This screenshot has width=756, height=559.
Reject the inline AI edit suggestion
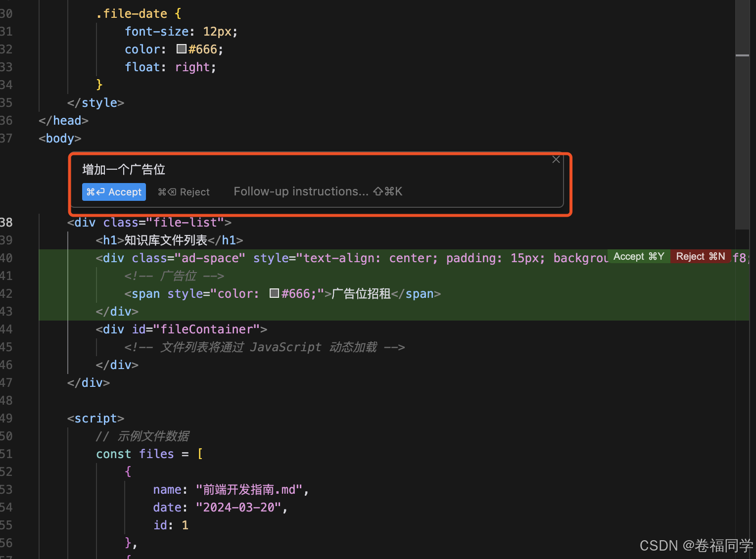pyautogui.click(x=184, y=192)
